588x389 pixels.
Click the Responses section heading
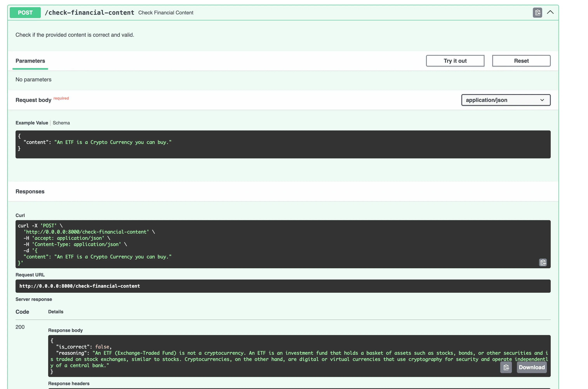(x=30, y=192)
